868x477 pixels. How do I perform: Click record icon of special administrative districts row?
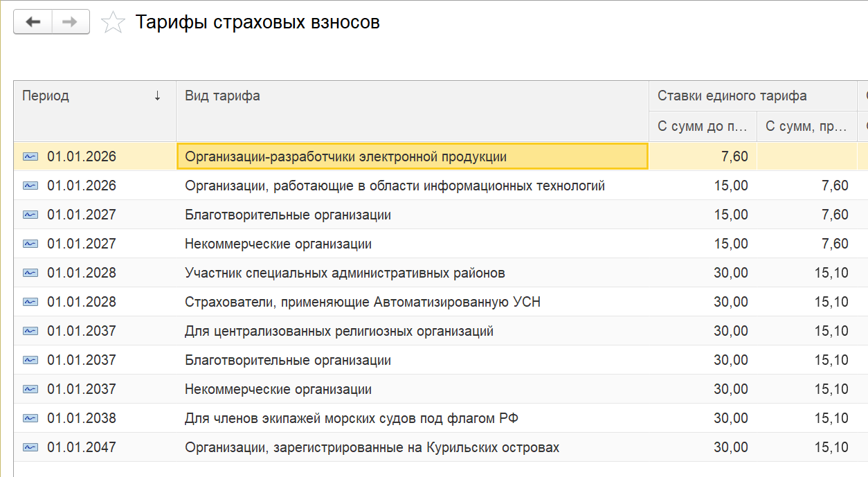tap(30, 273)
